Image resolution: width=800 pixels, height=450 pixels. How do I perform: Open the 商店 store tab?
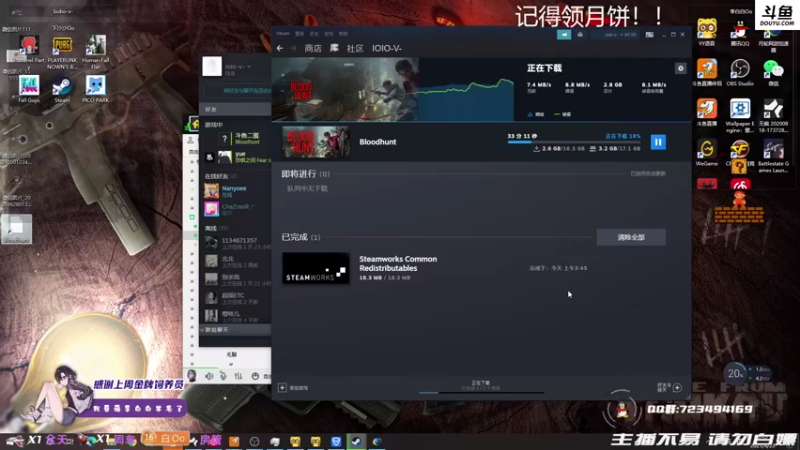pos(313,48)
